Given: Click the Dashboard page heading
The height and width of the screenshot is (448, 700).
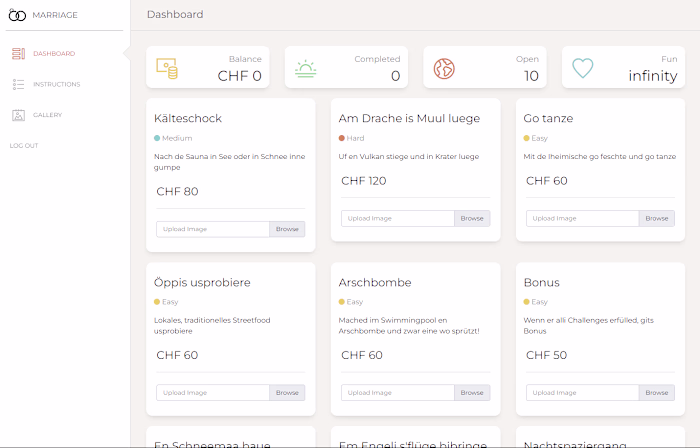Looking at the screenshot, I should [175, 14].
